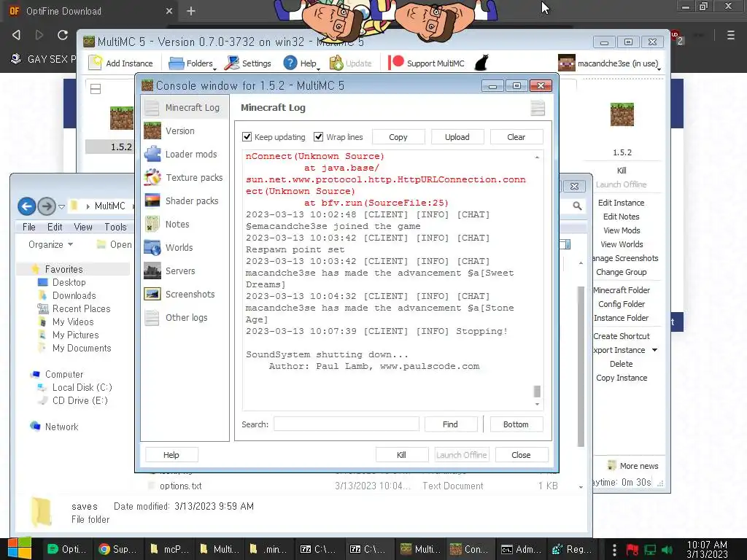Open Shader packs icon

click(152, 201)
